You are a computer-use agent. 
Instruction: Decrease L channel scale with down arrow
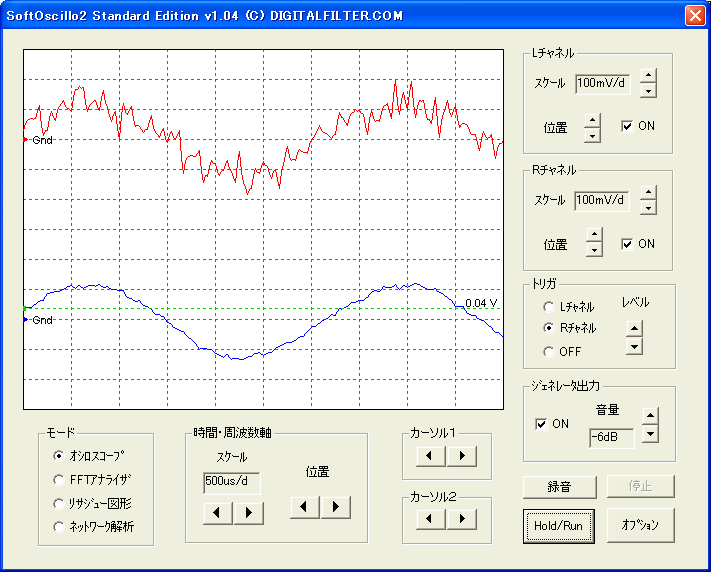click(648, 91)
